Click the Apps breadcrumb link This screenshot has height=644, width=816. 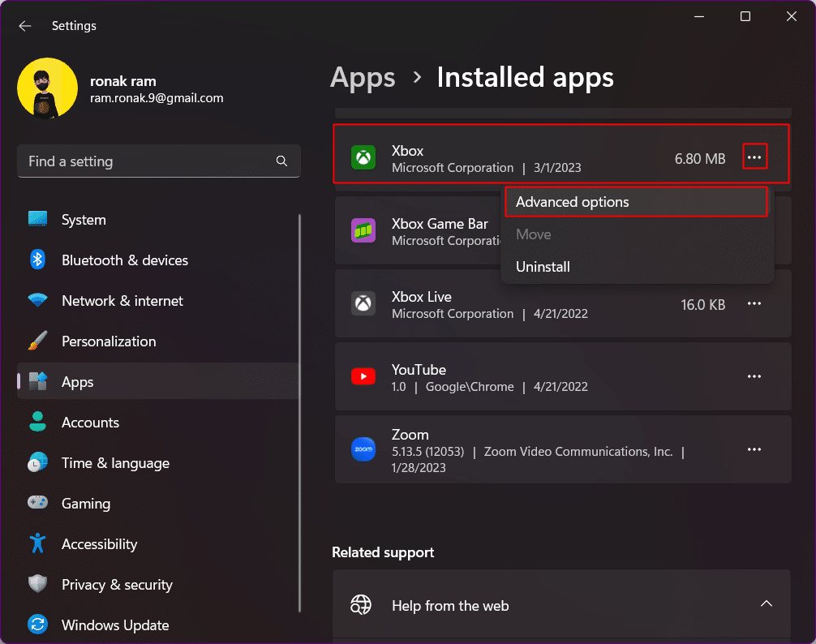(x=363, y=78)
